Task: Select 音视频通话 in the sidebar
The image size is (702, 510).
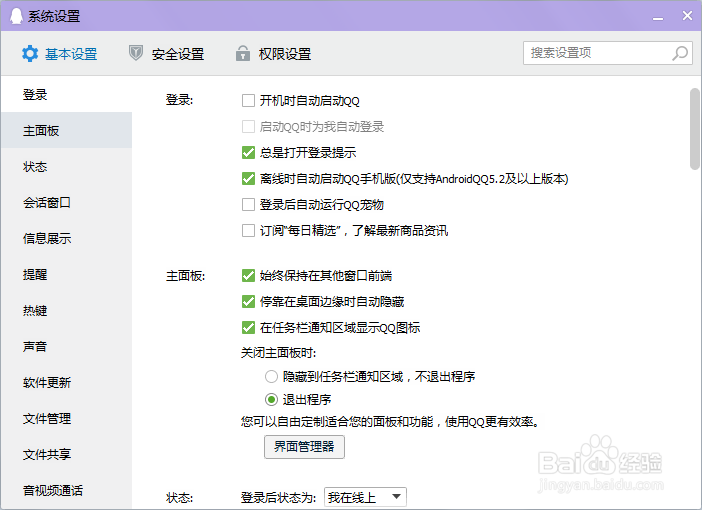Action: pos(66,490)
